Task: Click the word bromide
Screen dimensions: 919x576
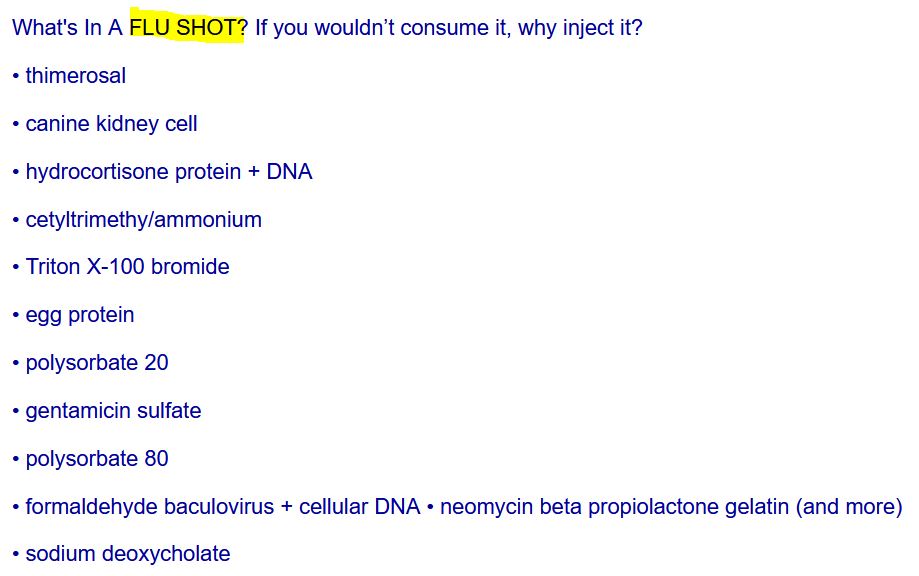Action: (x=190, y=267)
